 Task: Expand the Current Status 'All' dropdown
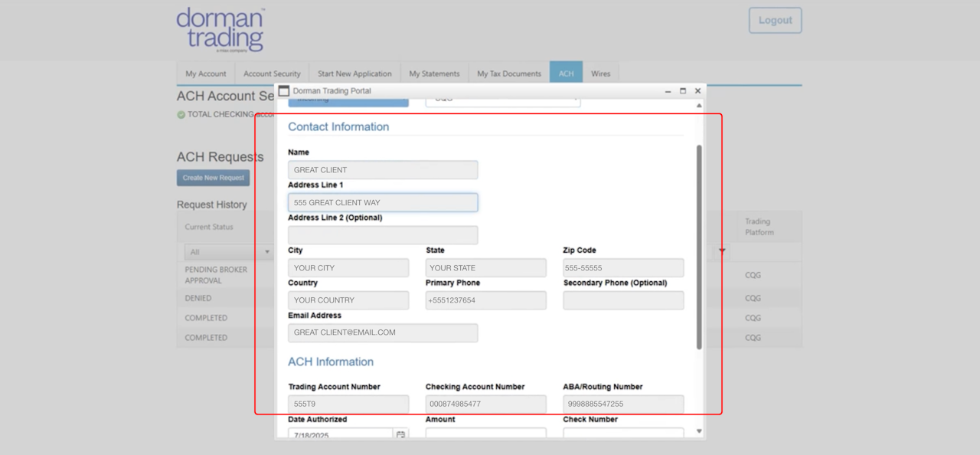(228, 252)
